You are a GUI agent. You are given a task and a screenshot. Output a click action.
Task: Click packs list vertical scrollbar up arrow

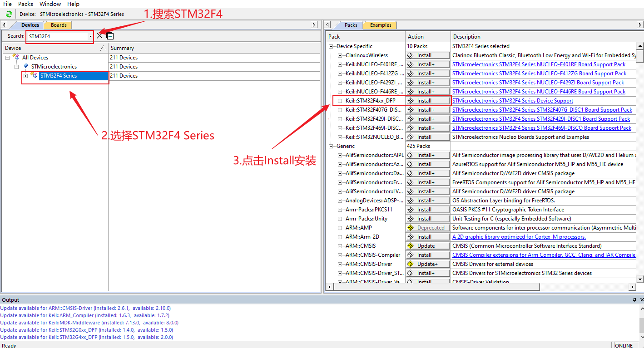(640, 46)
